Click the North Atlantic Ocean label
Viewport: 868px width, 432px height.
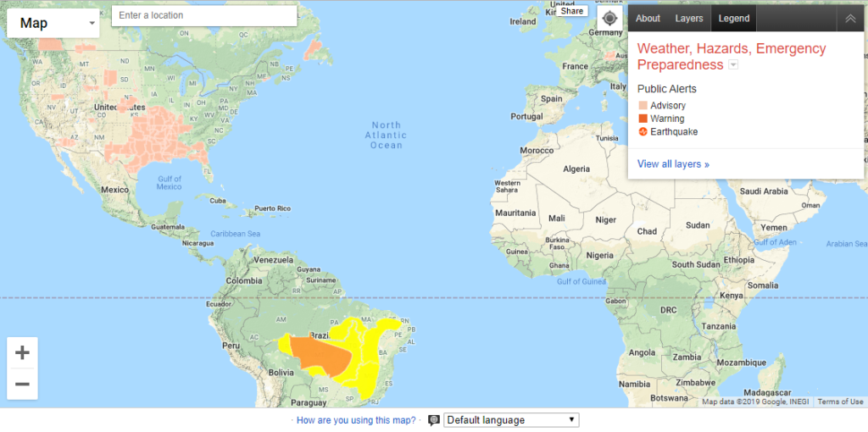coord(387,136)
